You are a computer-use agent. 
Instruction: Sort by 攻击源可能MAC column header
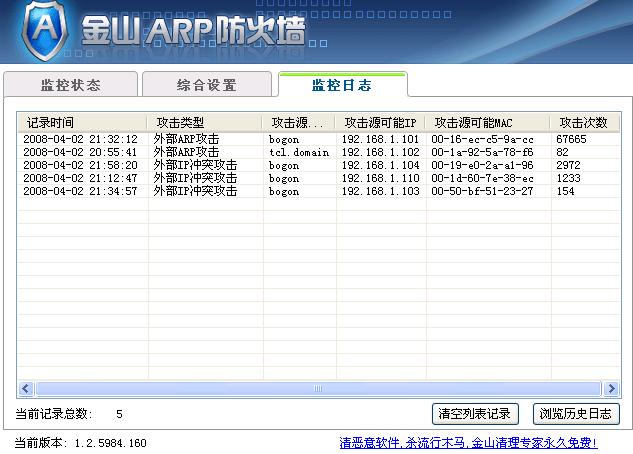pos(487,122)
